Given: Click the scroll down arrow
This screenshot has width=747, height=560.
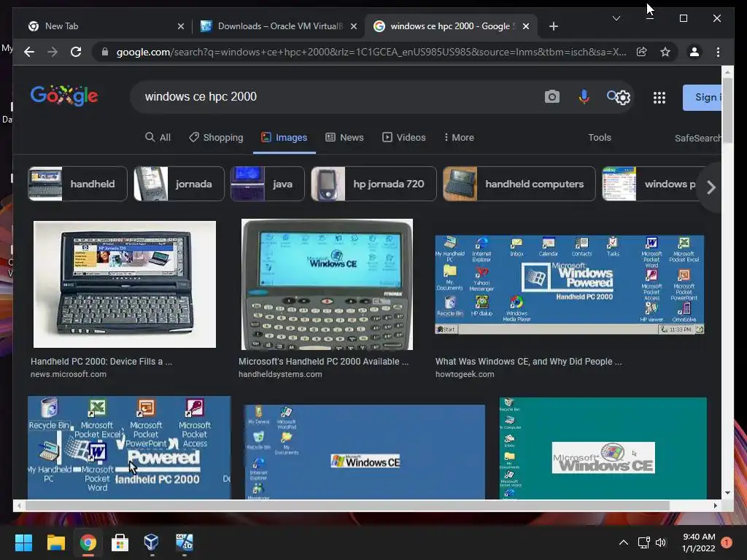Looking at the screenshot, I should (x=727, y=494).
